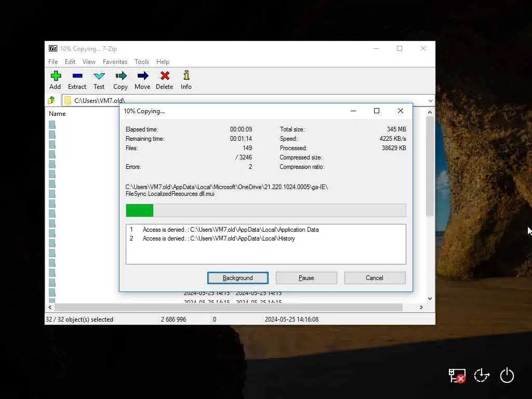Screen dimensions: 532x399
Task: Pause the copying operation
Action: 307,278
